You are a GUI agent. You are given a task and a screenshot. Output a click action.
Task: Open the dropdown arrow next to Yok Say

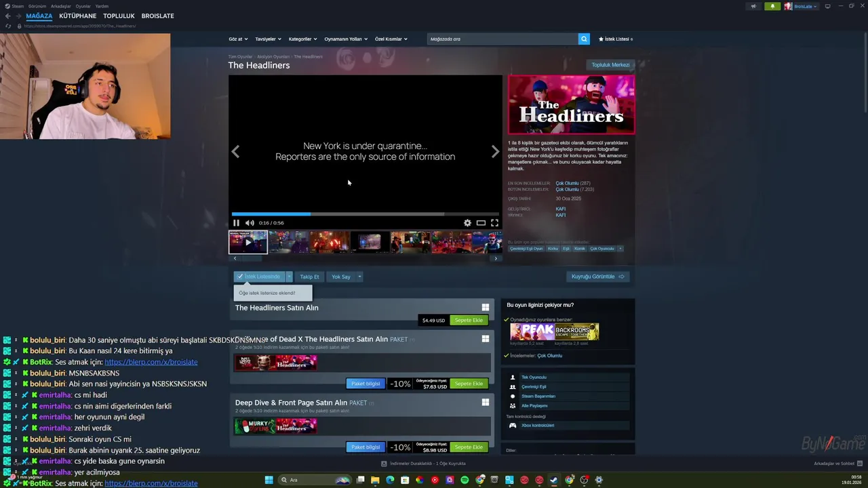(x=359, y=277)
